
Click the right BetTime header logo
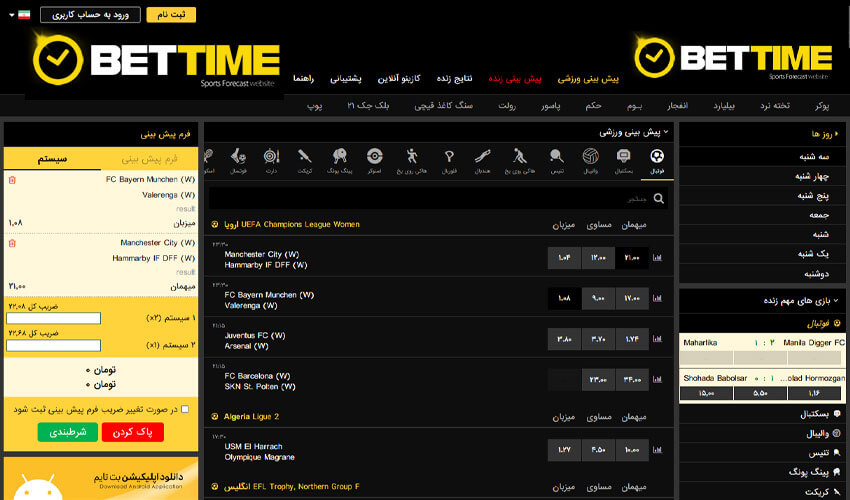click(733, 58)
